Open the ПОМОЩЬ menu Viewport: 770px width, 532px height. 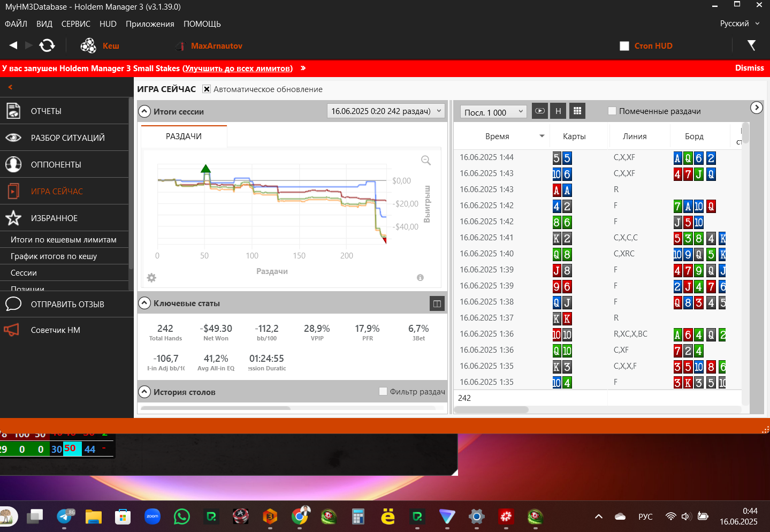pyautogui.click(x=202, y=24)
